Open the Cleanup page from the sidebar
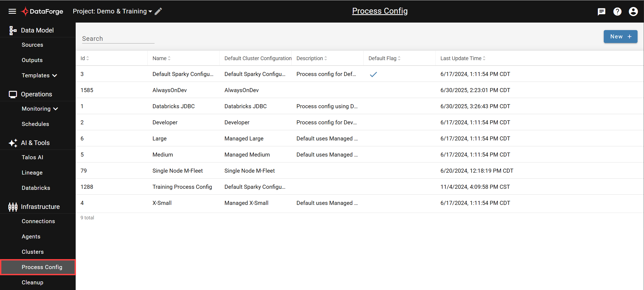The width and height of the screenshot is (644, 290). (x=32, y=282)
